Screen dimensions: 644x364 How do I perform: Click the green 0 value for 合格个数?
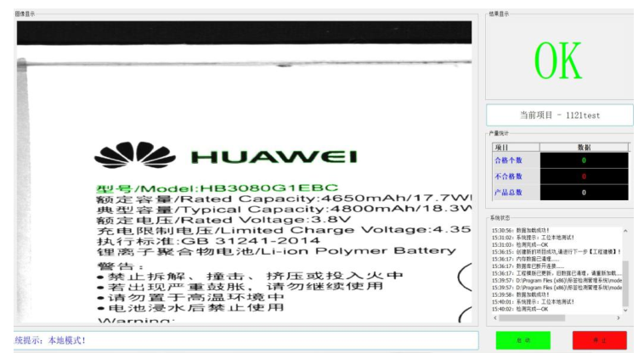(584, 160)
